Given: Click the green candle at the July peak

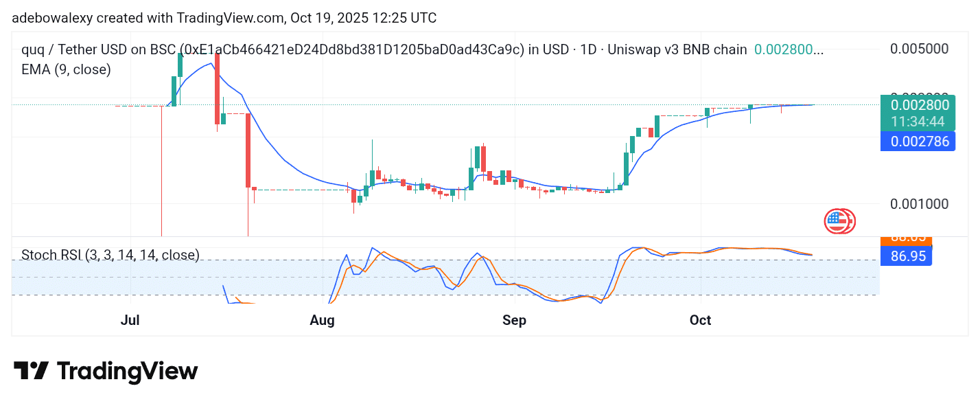Looking at the screenshot, I should click(180, 65).
